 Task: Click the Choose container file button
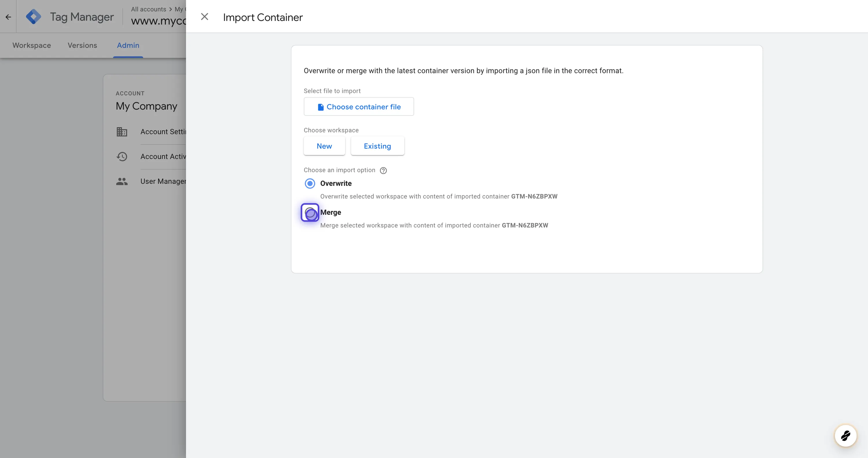click(358, 106)
